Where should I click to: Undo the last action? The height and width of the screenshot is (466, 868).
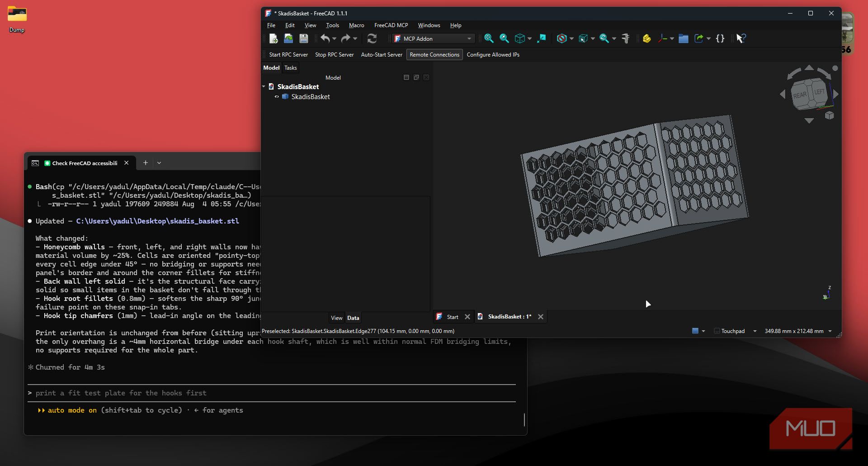pos(325,39)
